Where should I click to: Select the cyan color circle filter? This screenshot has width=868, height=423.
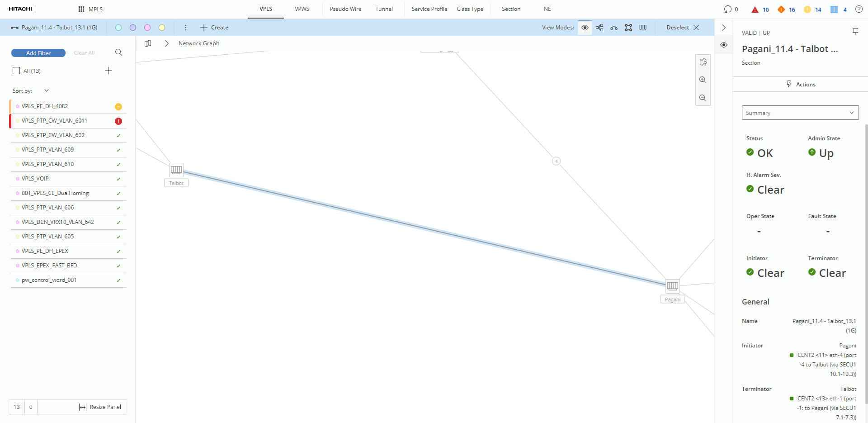tap(118, 28)
